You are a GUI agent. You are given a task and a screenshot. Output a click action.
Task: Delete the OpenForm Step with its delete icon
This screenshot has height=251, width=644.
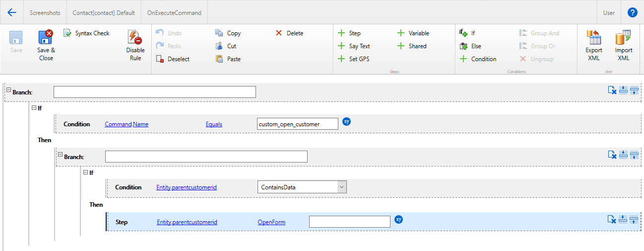pyautogui.click(x=612, y=219)
